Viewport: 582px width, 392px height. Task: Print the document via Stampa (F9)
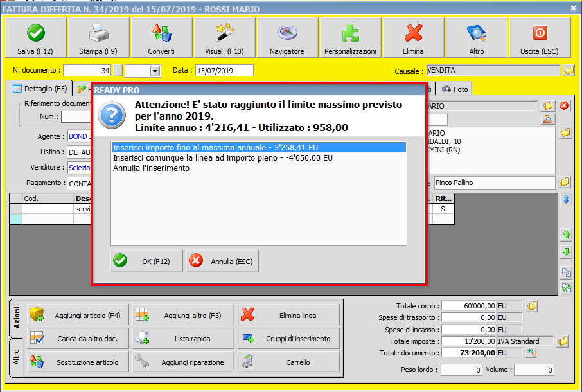point(98,37)
